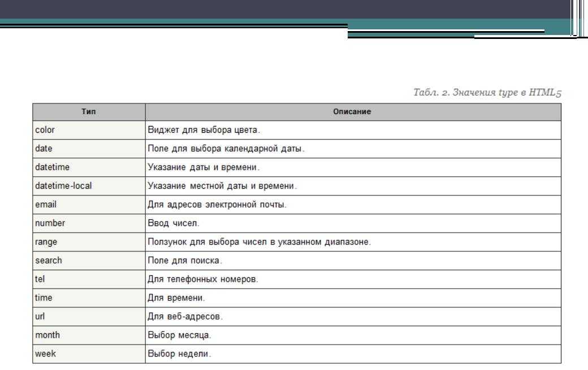Image resolution: width=588 pixels, height=370 pixels.
Task: Click description 'Поле для выбора календарной даты.'
Action: (226, 149)
